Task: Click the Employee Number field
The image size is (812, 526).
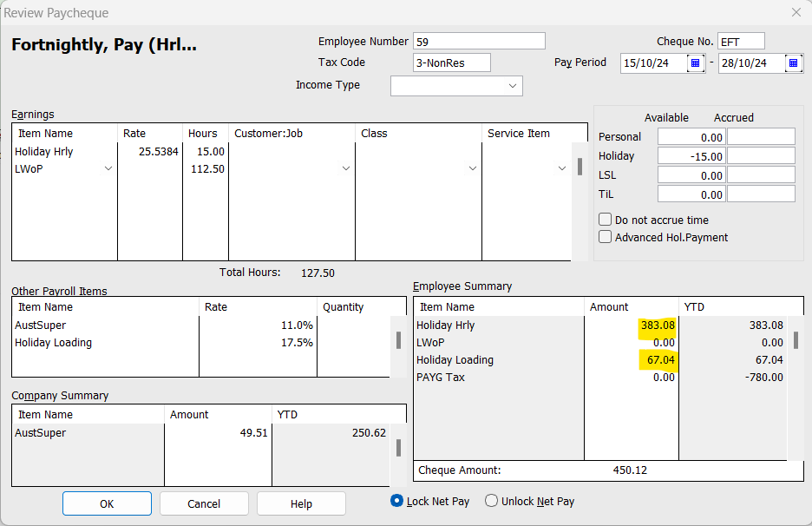Action: click(479, 42)
